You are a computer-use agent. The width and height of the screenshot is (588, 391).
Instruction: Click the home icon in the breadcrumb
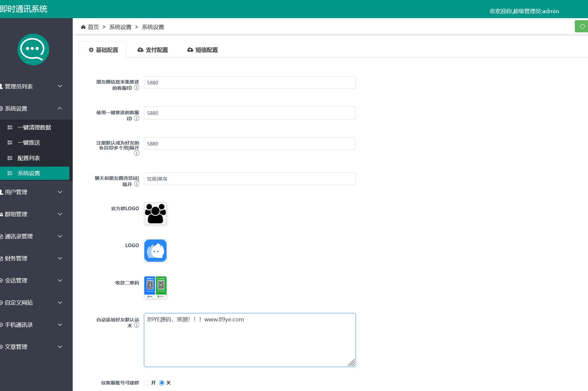83,27
